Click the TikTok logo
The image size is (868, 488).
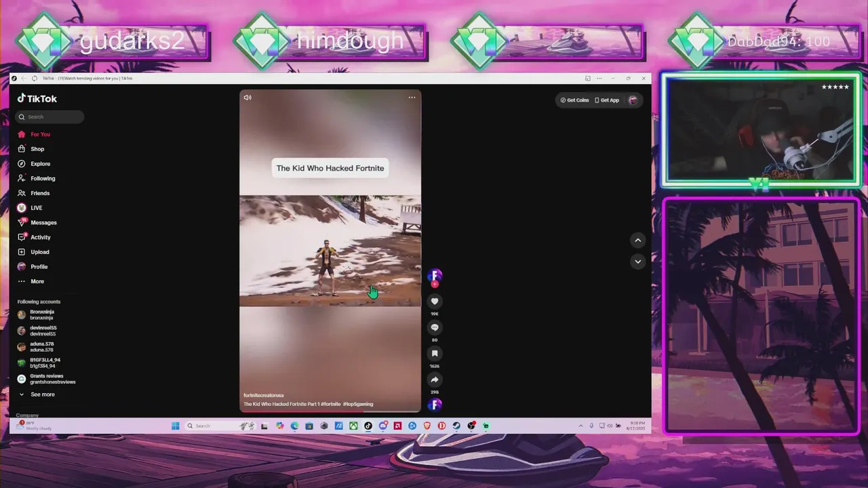(x=37, y=98)
